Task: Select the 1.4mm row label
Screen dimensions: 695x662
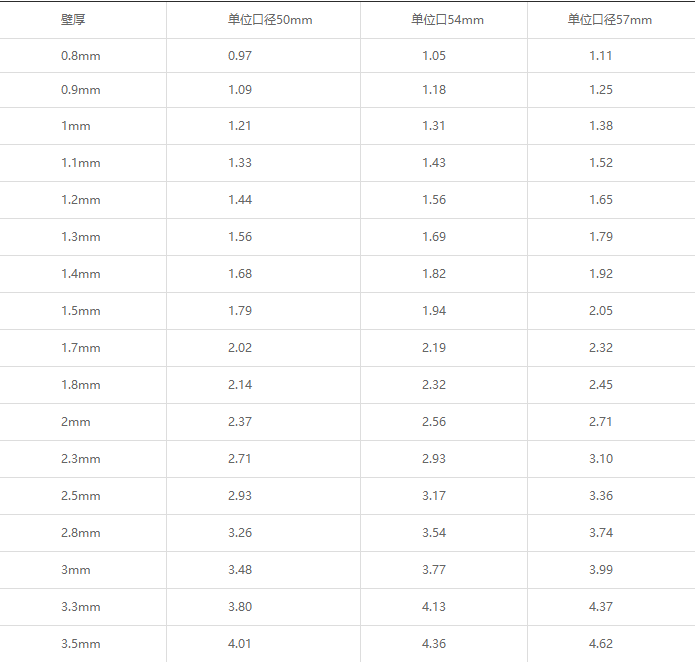Action: click(80, 274)
